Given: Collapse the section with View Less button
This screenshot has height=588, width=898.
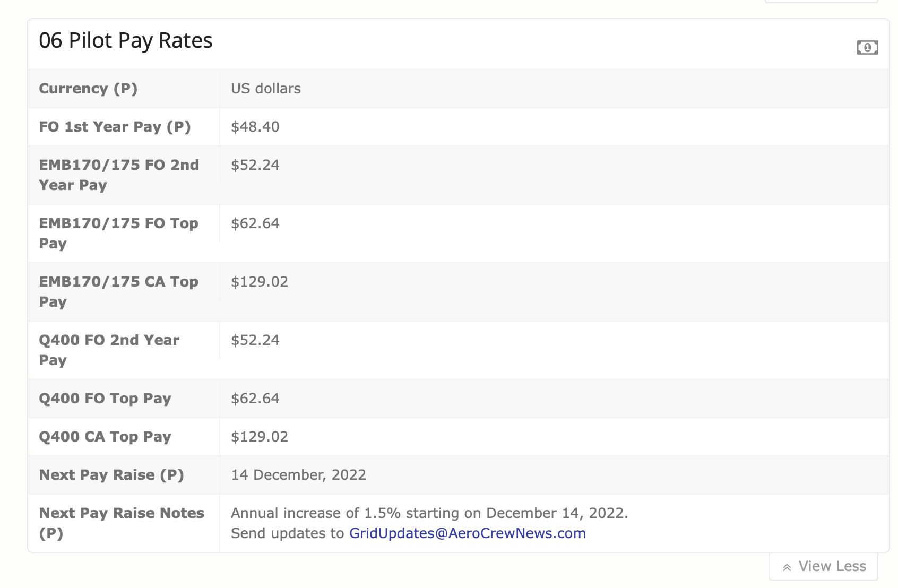Looking at the screenshot, I should coord(823,566).
